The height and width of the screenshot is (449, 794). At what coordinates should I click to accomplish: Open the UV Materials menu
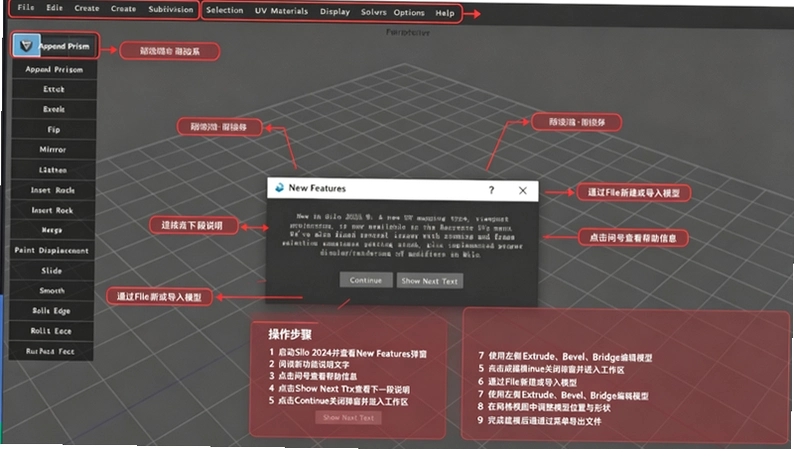(x=281, y=11)
